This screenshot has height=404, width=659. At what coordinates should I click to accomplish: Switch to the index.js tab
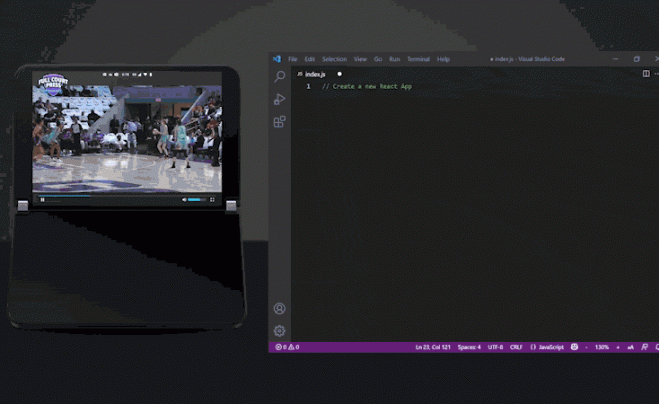click(x=315, y=74)
